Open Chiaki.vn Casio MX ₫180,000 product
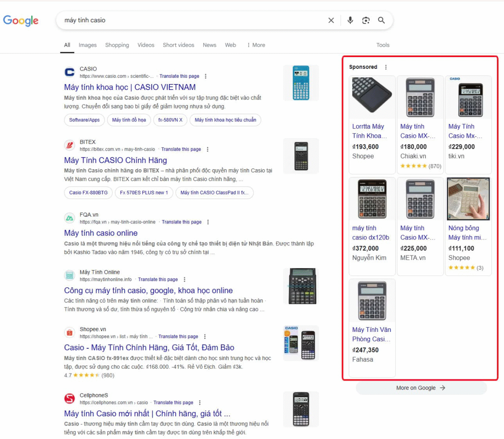 click(x=420, y=125)
